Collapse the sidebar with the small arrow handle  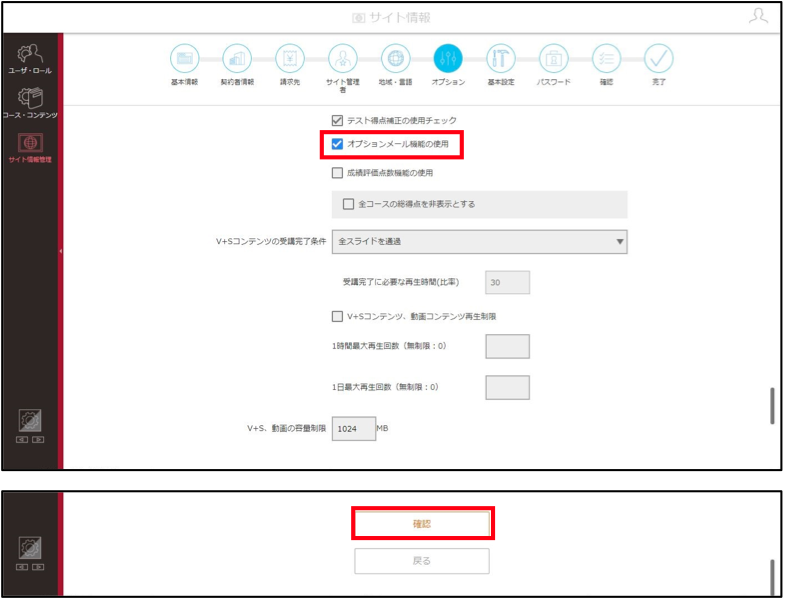pos(61,251)
